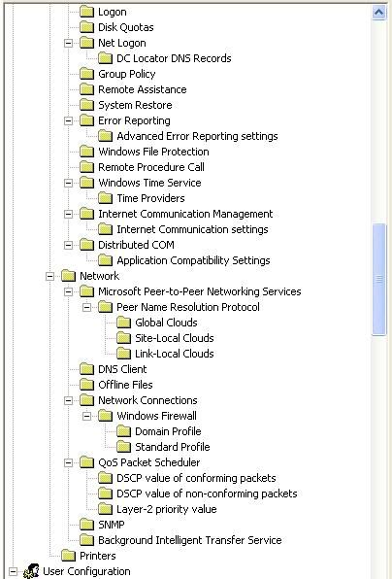The width and height of the screenshot is (392, 579).
Task: Click the SNMP folder icon
Action: pyautogui.click(x=86, y=525)
